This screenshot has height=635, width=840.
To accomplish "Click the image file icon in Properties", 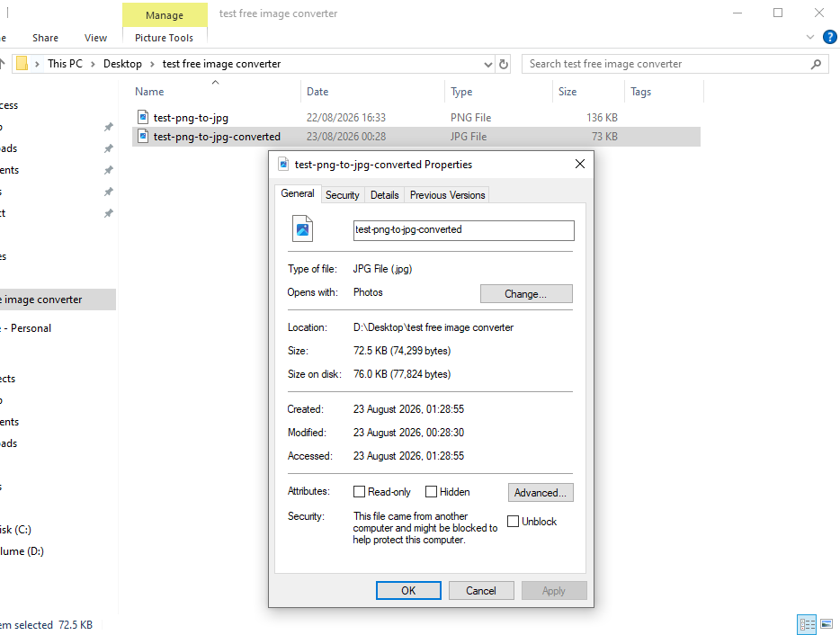I will [302, 228].
